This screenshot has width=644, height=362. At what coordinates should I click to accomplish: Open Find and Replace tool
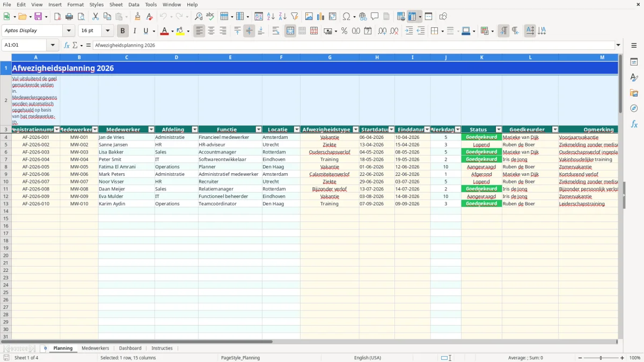[198, 17]
